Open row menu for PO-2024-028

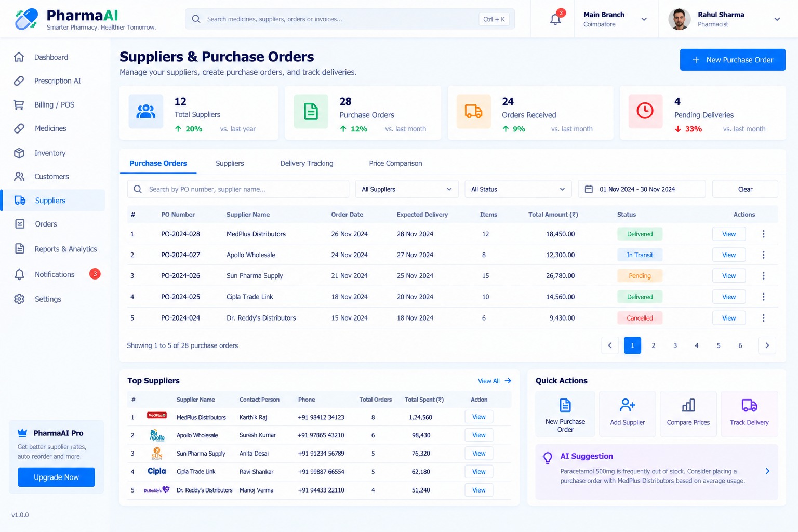tap(763, 234)
